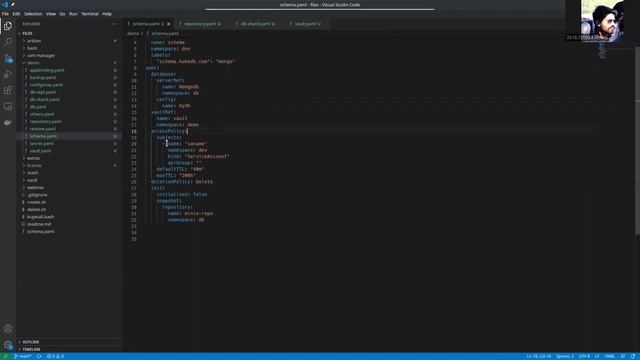Open the Terminal menu

click(90, 14)
